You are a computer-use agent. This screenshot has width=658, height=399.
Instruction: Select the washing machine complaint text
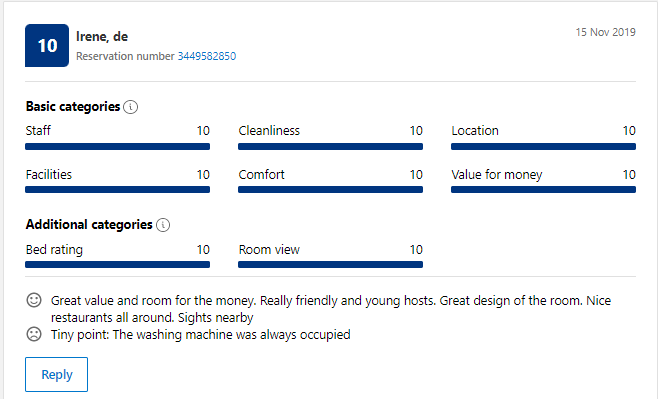(201, 335)
